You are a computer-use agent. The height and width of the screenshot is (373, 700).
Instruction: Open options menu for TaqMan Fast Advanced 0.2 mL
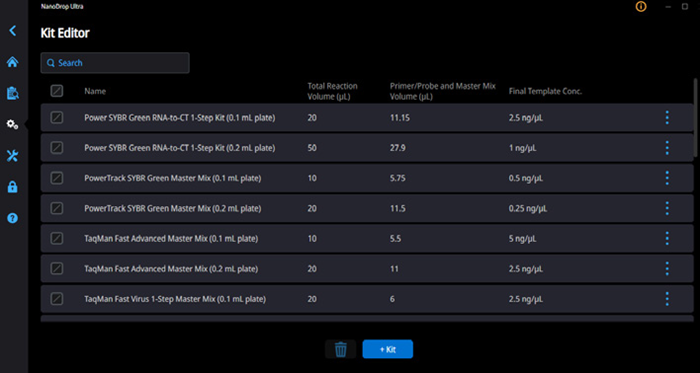tap(667, 269)
